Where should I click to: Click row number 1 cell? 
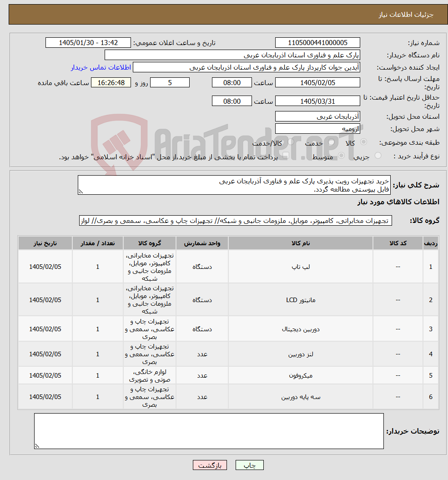[x=431, y=267]
